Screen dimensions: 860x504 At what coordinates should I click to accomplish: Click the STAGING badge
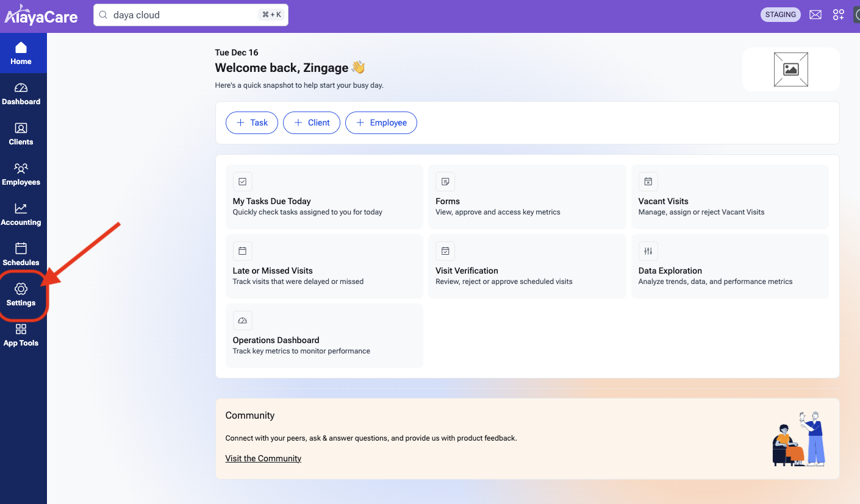point(781,15)
